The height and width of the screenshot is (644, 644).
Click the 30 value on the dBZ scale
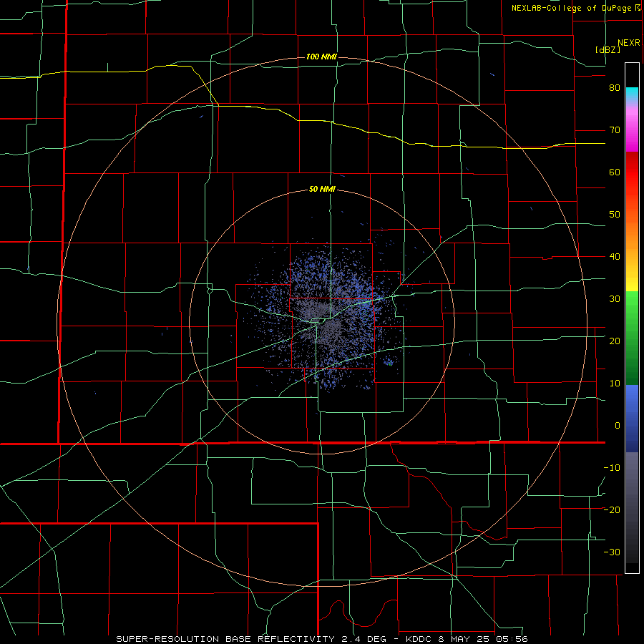click(x=615, y=299)
